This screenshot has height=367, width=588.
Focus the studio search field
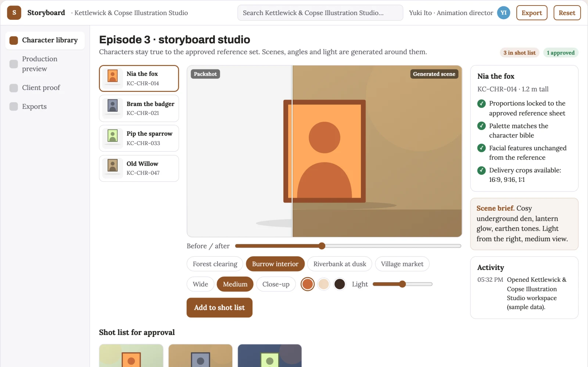point(320,13)
